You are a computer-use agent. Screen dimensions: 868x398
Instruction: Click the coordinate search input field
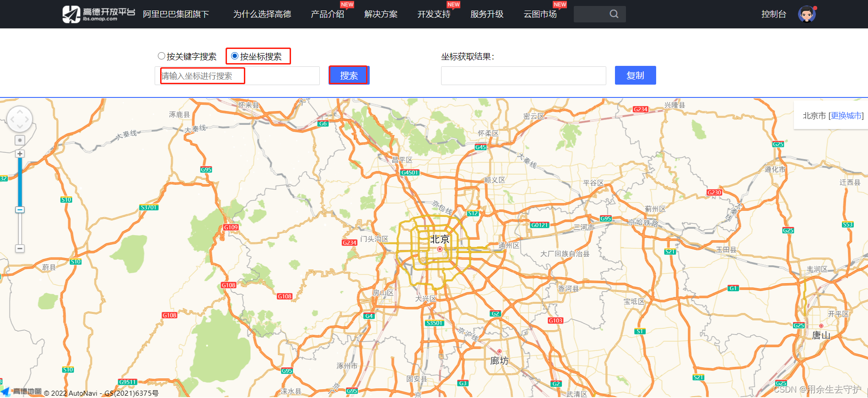click(237, 75)
